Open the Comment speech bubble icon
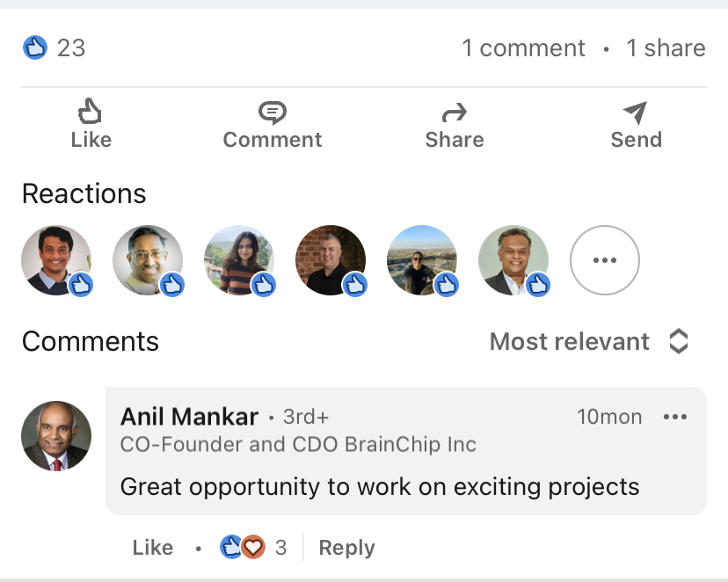Image resolution: width=728 pixels, height=582 pixels. pos(273,113)
